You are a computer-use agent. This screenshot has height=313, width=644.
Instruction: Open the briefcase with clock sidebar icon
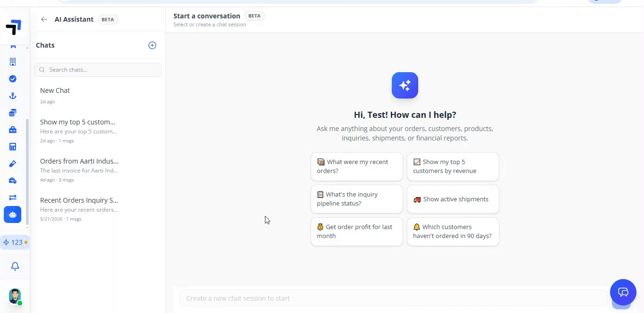[x=13, y=181]
